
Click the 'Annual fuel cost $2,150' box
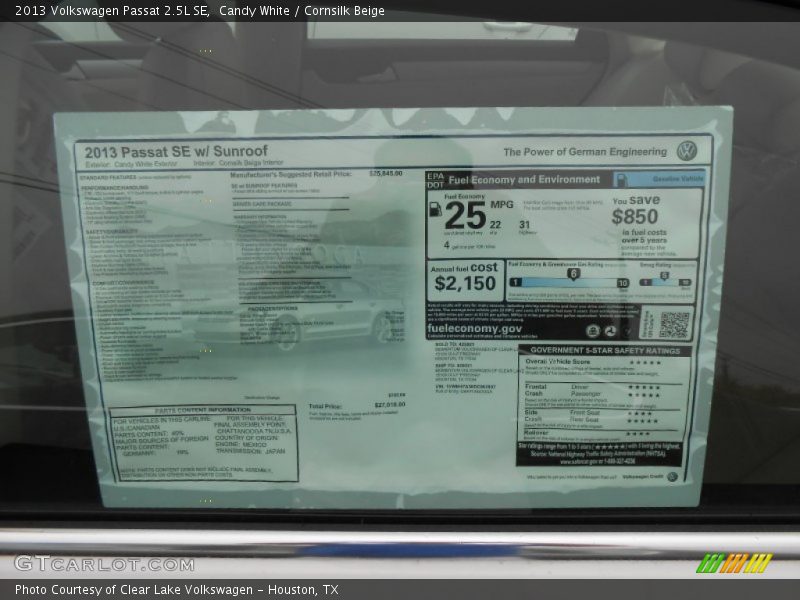coord(465,279)
